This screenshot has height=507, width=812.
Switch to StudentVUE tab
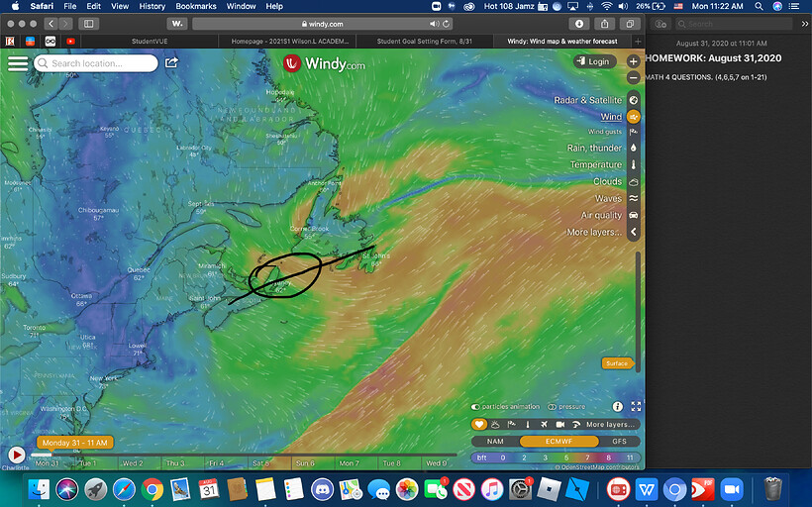click(x=150, y=41)
